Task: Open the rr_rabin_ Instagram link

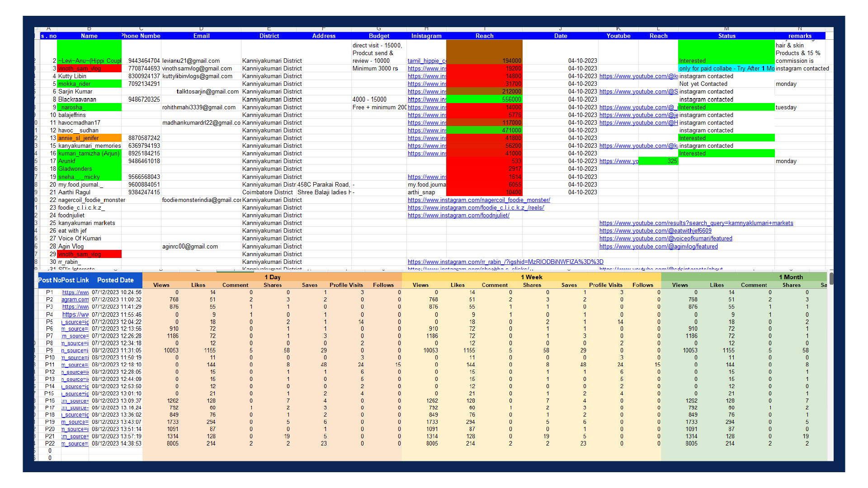Action: point(505,262)
